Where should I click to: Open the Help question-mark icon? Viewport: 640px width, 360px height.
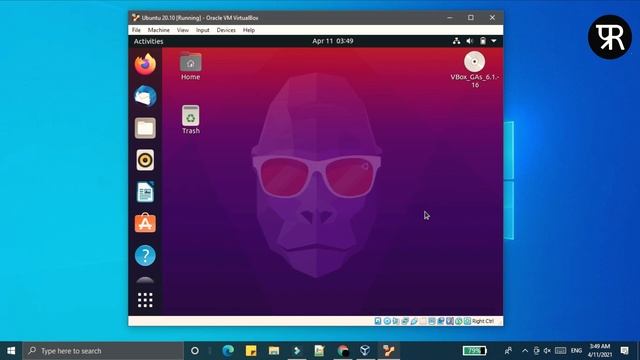(145, 256)
